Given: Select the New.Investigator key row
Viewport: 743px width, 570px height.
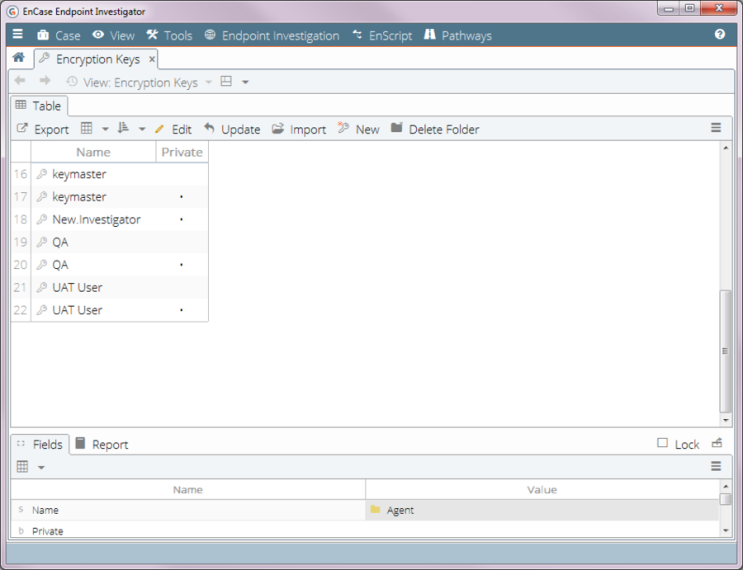Looking at the screenshot, I should click(96, 219).
